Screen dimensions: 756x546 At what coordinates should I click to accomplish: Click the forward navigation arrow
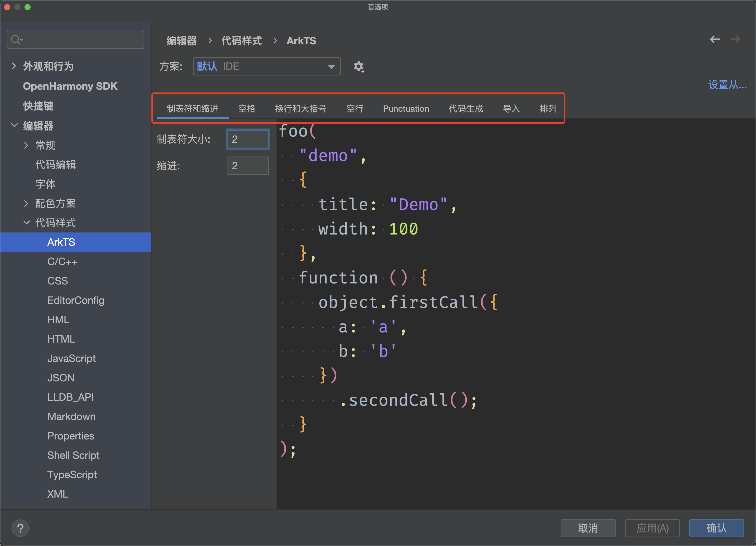(x=735, y=40)
